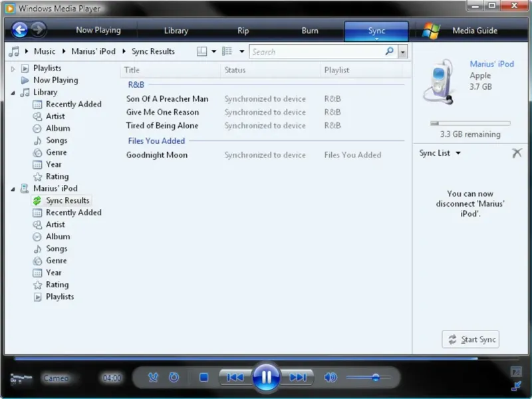Adjust the volume slider
Image resolution: width=532 pixels, height=399 pixels.
[368, 377]
